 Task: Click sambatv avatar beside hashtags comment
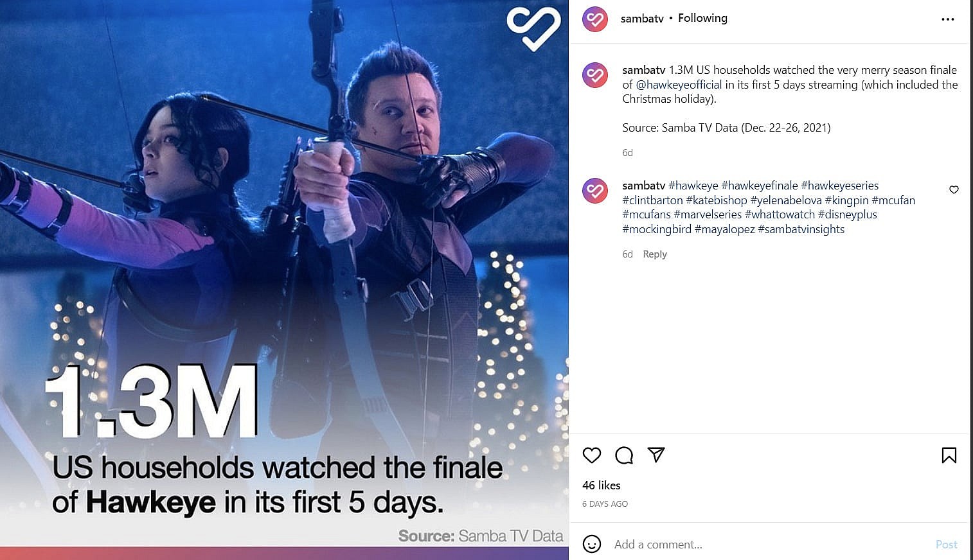[595, 191]
